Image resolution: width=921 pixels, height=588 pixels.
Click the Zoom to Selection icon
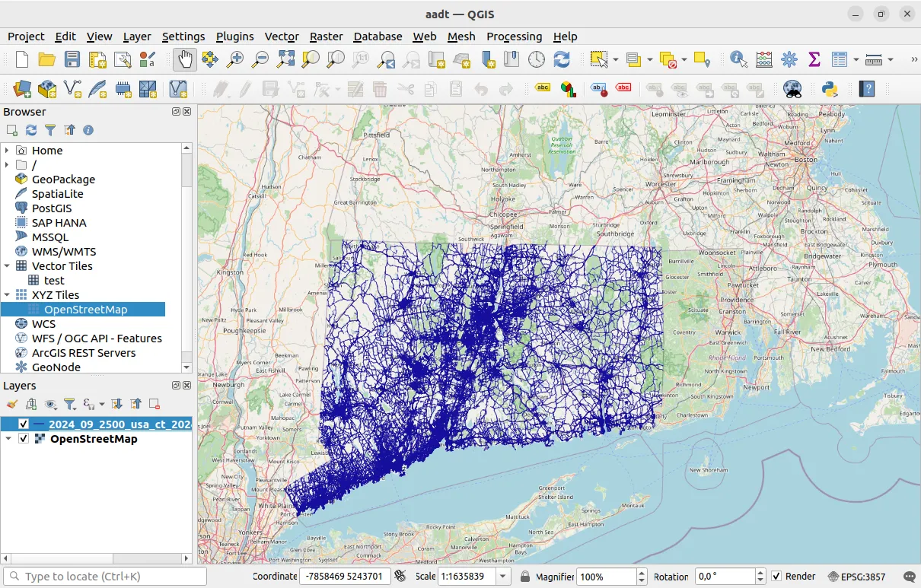coord(311,59)
